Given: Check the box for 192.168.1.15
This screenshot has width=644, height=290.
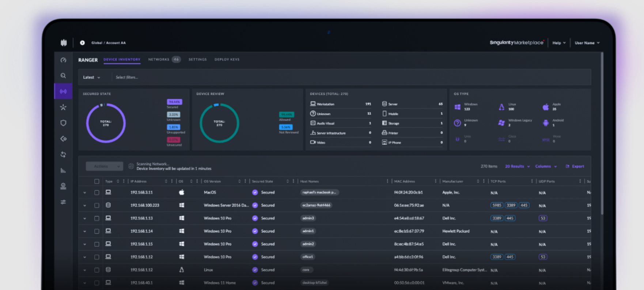Looking at the screenshot, I should (x=97, y=244).
